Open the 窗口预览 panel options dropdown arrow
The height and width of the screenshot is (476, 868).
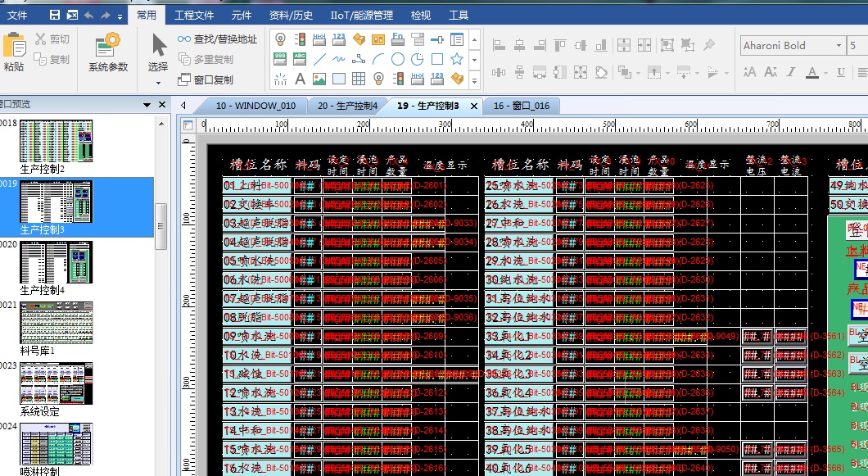click(147, 105)
